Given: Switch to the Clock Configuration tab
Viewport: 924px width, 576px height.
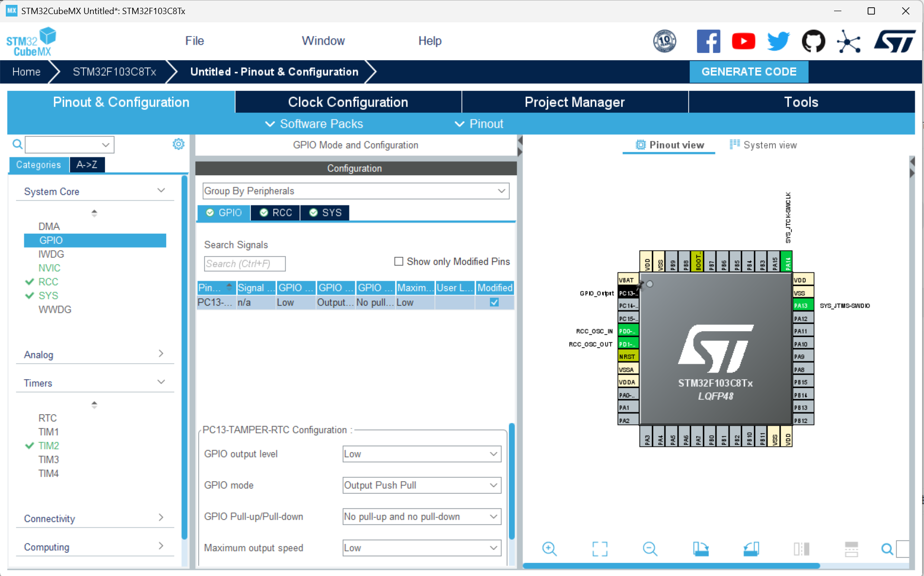Looking at the screenshot, I should click(348, 102).
